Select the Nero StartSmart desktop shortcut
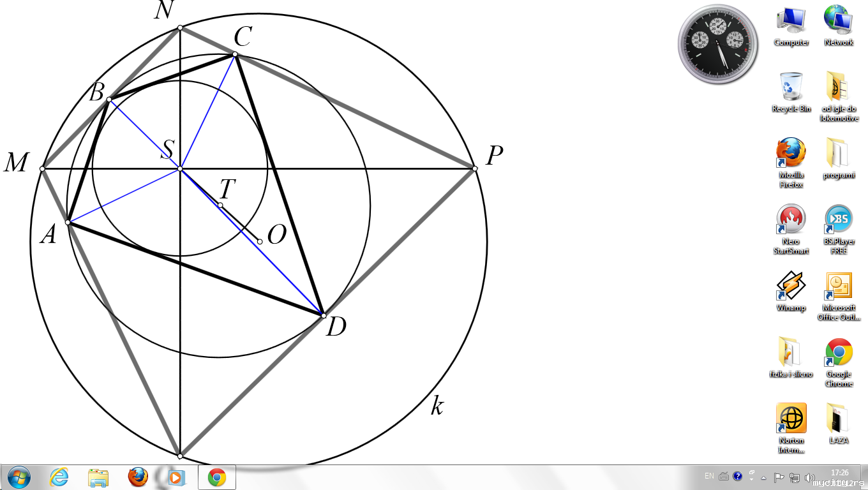 click(x=791, y=229)
